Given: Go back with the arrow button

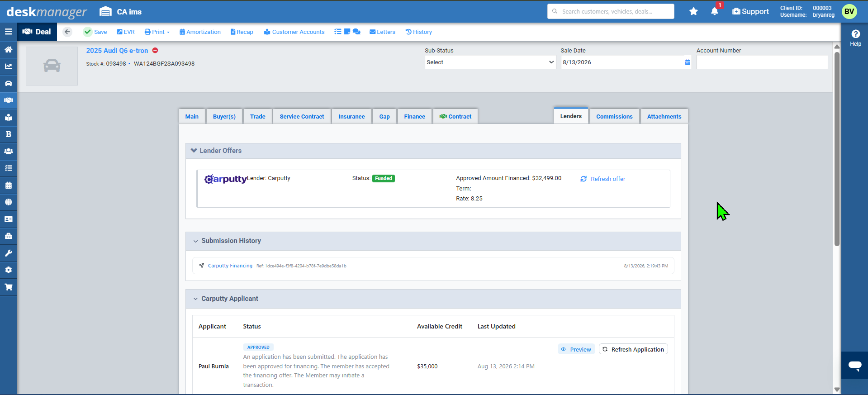Looking at the screenshot, I should pyautogui.click(x=67, y=32).
